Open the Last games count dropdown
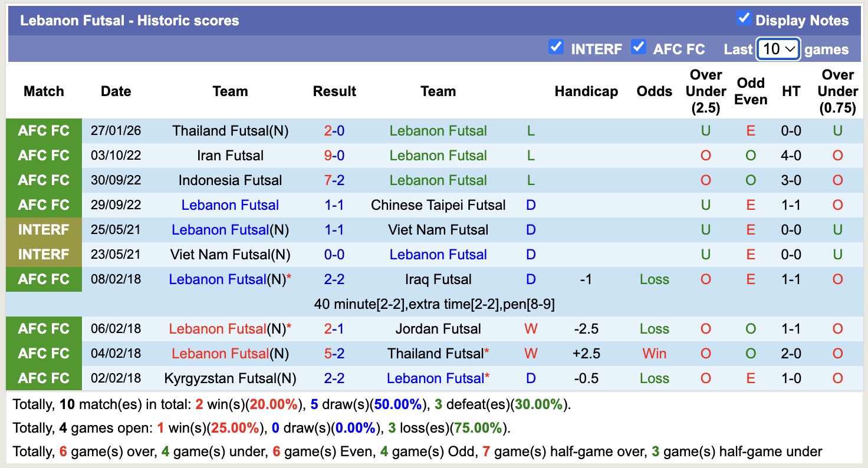 coord(778,50)
